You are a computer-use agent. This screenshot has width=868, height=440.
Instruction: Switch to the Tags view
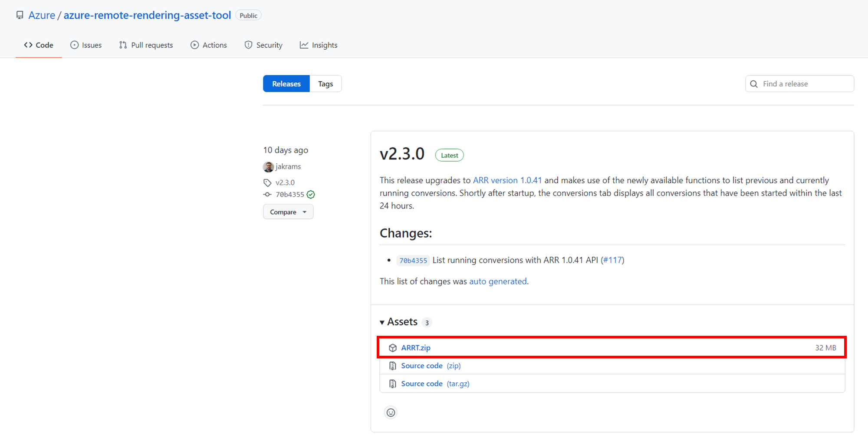(x=325, y=84)
